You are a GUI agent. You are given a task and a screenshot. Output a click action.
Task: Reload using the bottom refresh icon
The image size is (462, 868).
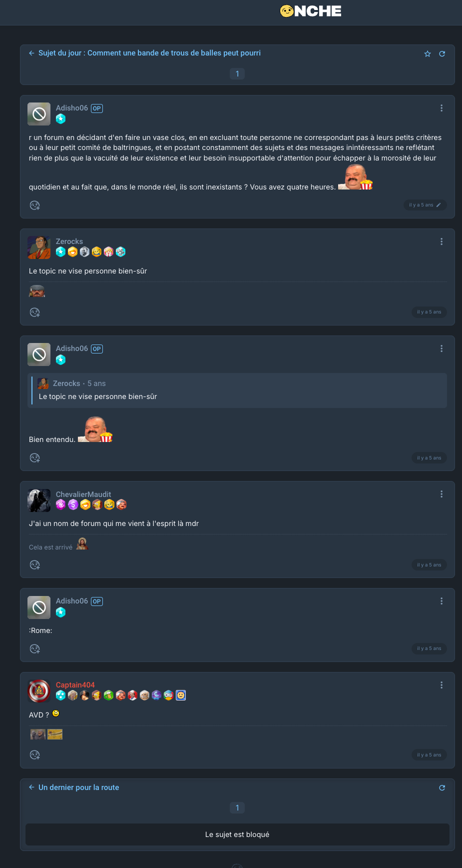point(442,788)
